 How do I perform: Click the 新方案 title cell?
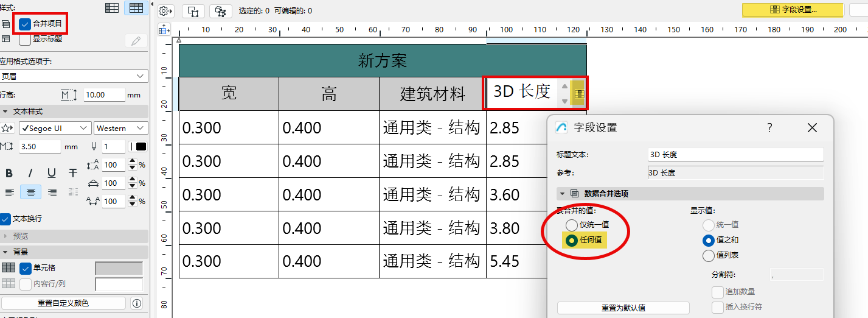tap(383, 60)
